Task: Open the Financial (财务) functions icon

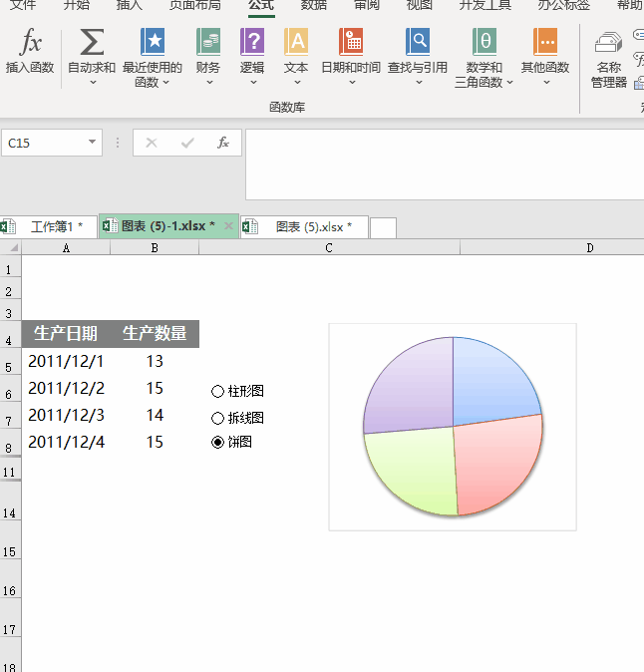Action: (208, 43)
